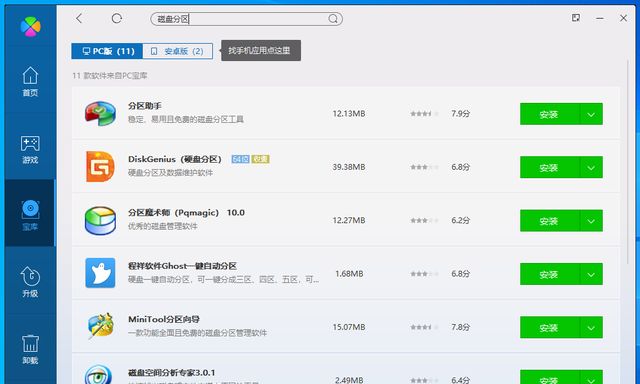Open 分区魔术师 (Pqmagic) 10.0 title
Viewport: 640px width, 384px height.
pos(186,213)
